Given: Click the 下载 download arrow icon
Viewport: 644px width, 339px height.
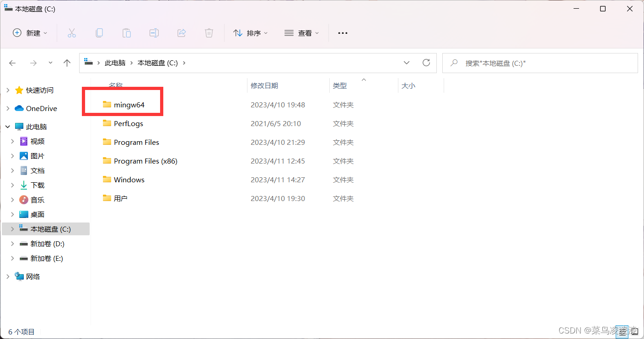Looking at the screenshot, I should [24, 185].
